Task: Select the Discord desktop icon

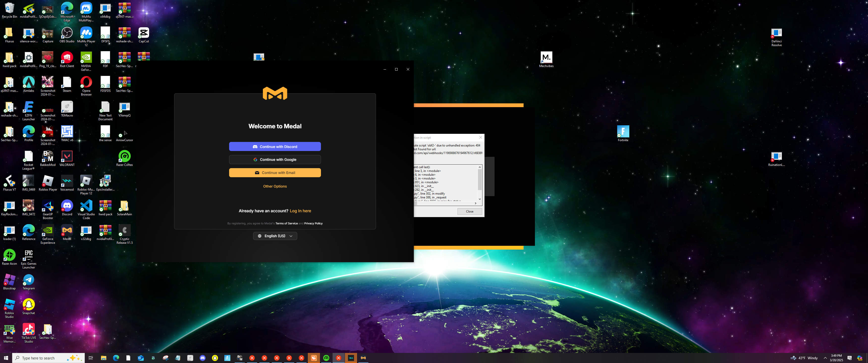Action: pyautogui.click(x=67, y=206)
